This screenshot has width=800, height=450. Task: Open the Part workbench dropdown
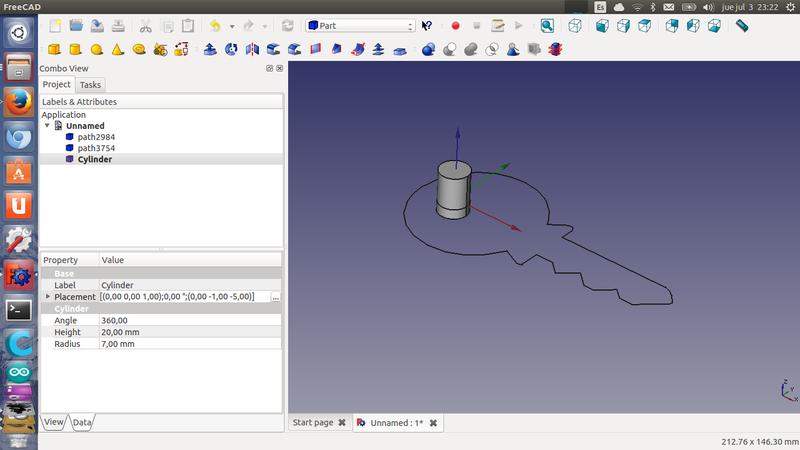(x=360, y=25)
